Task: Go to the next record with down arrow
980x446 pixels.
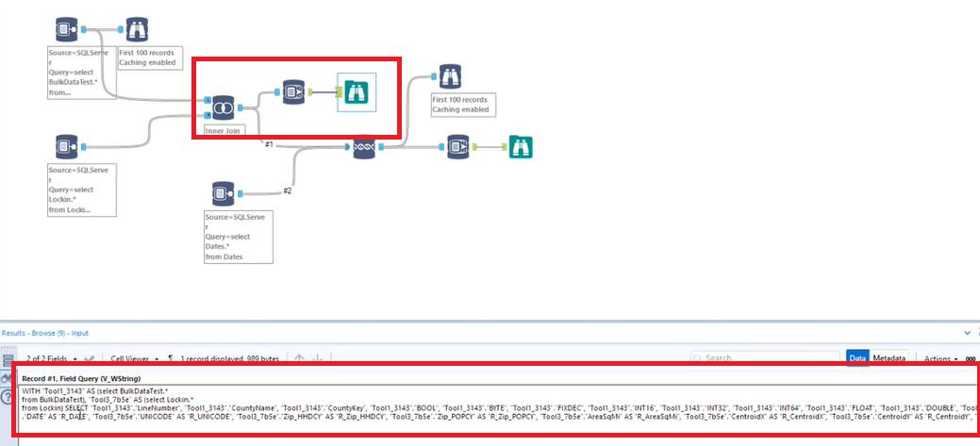Action: point(317,358)
